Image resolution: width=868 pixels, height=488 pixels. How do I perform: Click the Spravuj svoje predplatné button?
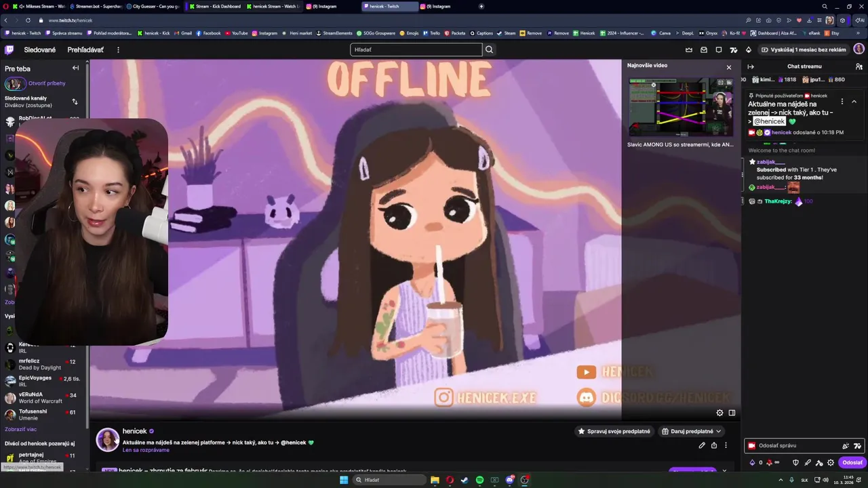[614, 431]
